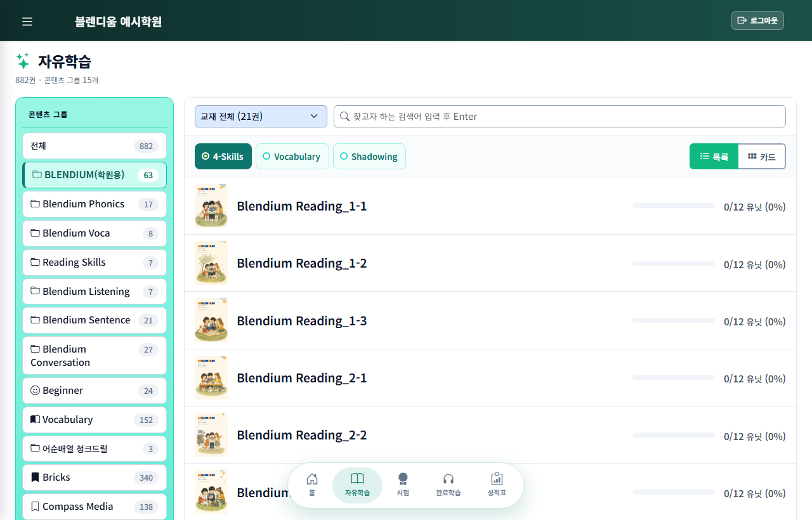The image size is (812, 520).
Task: Expand the Blendium Conversation folder group
Action: click(x=95, y=356)
